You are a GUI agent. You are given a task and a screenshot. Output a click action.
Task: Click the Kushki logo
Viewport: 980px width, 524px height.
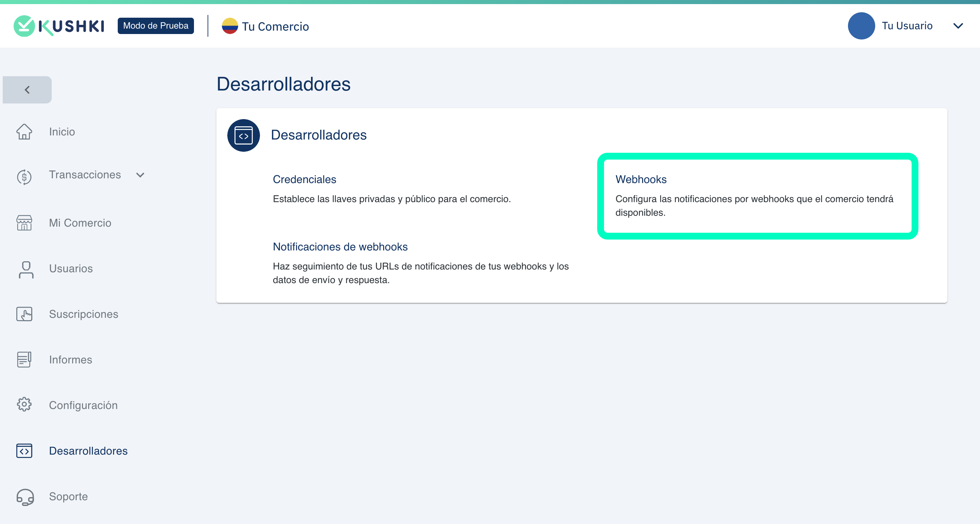pos(59,26)
